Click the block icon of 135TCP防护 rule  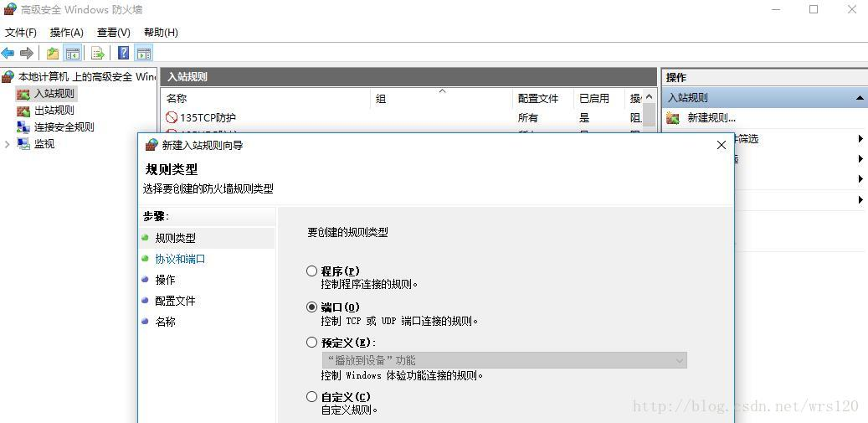coord(172,117)
